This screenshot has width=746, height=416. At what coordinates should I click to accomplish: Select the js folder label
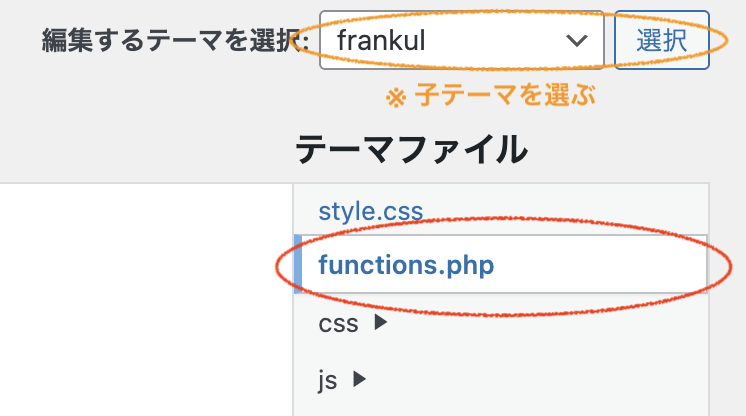(328, 381)
